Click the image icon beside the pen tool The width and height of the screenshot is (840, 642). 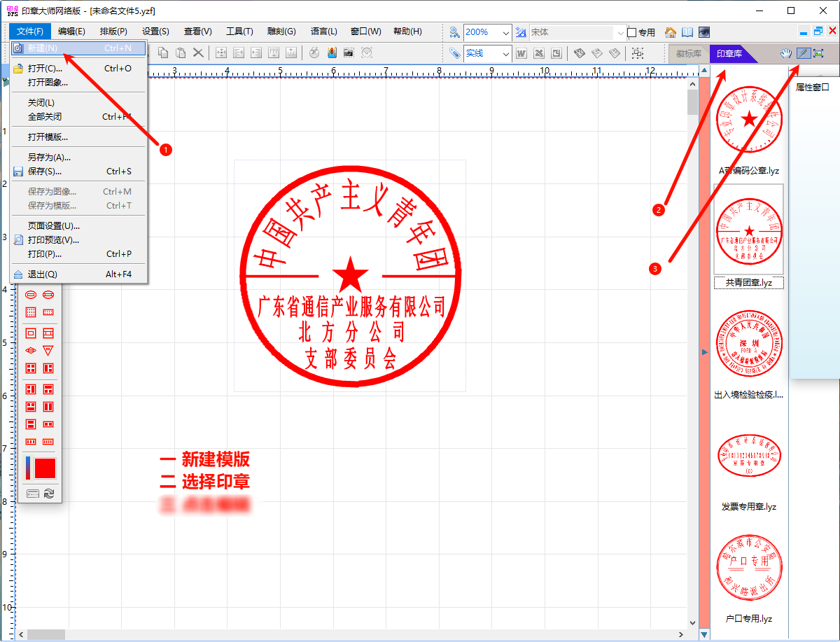tap(818, 53)
